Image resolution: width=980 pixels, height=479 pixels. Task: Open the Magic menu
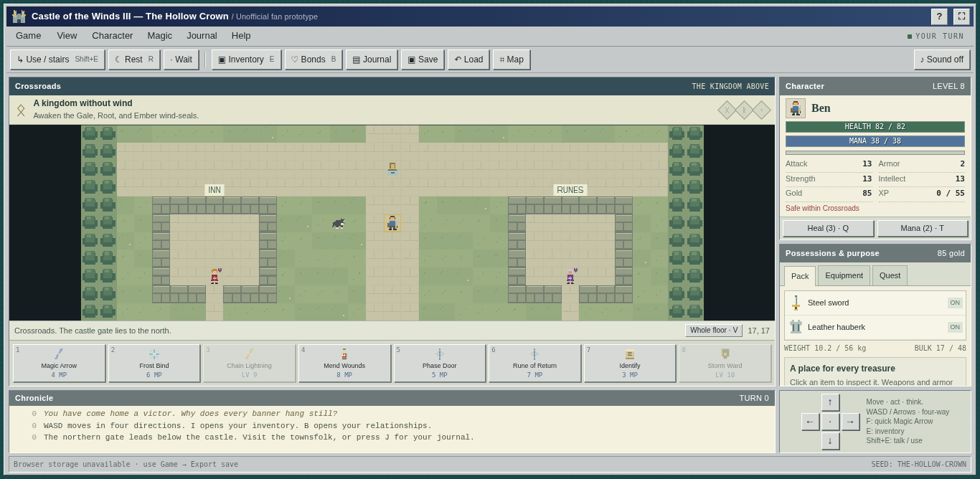point(160,36)
